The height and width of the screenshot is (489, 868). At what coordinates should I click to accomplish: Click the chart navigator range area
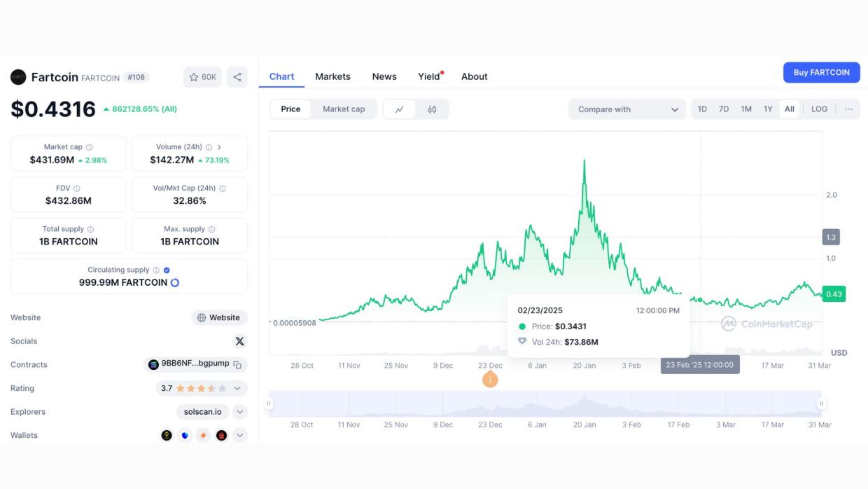545,404
